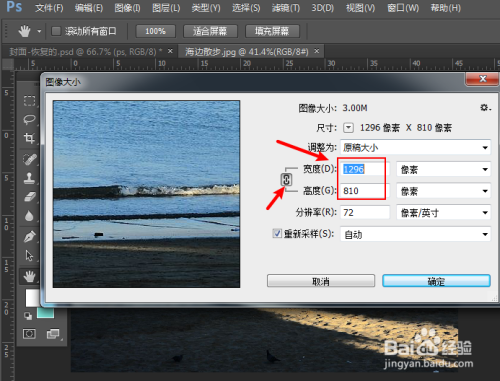Click the 分辨率(R) field showing 72
Image resolution: width=500 pixels, height=381 pixels.
365,213
